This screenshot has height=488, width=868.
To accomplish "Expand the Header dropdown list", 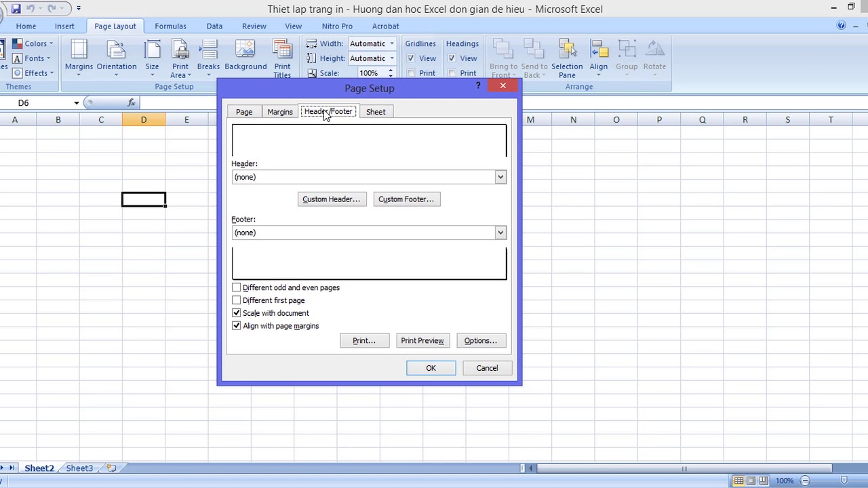I will pyautogui.click(x=500, y=177).
